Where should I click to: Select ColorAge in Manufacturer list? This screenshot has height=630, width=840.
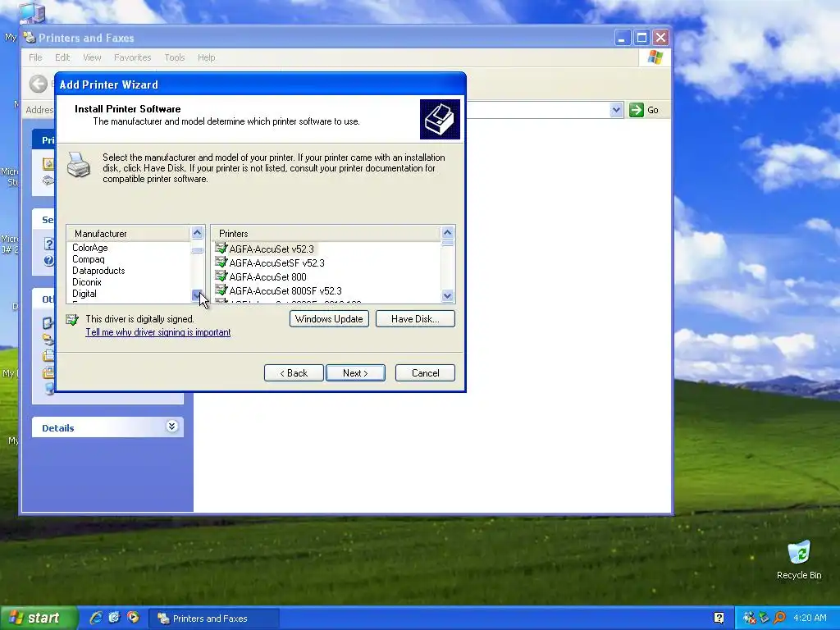(x=90, y=248)
